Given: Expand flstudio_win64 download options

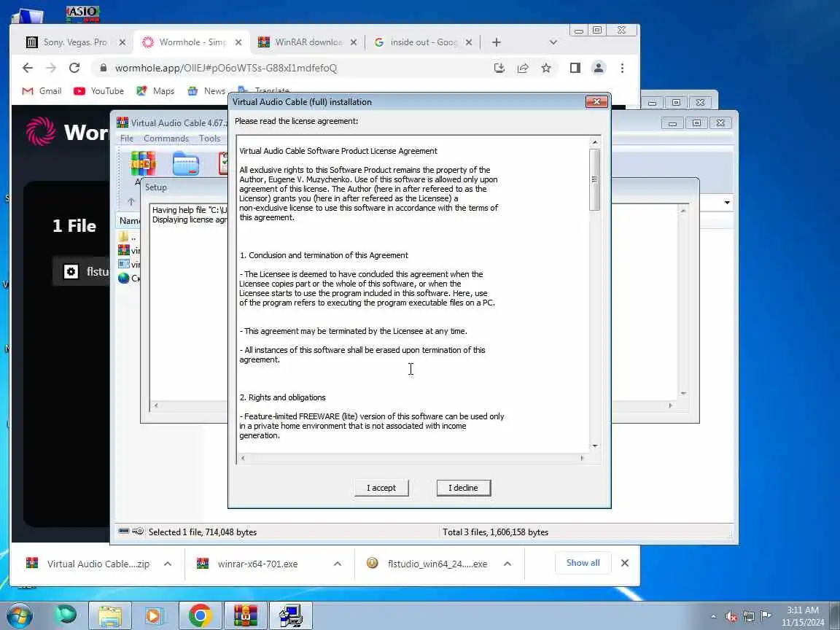Looking at the screenshot, I should tap(507, 564).
